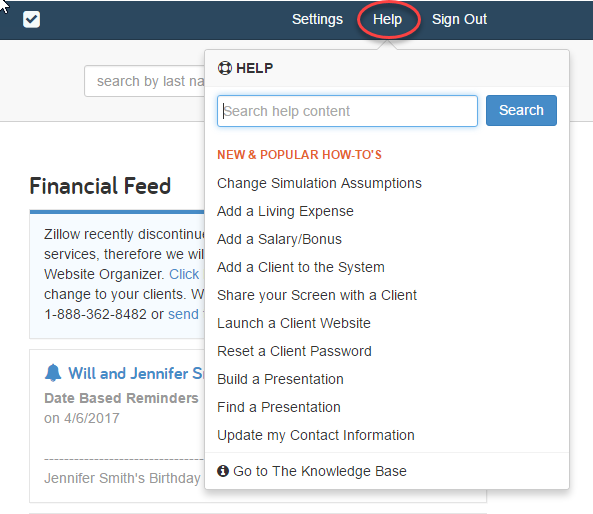Focus the Search help content field
593x514 pixels.
347,111
